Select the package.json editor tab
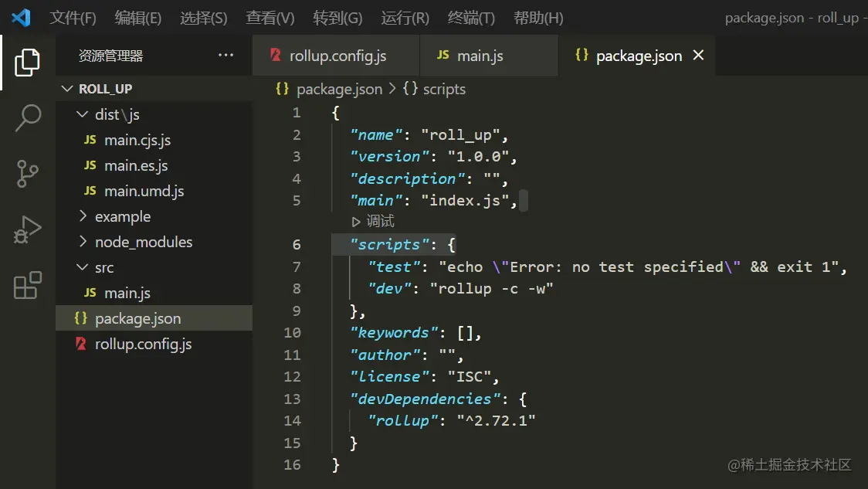 click(x=636, y=56)
